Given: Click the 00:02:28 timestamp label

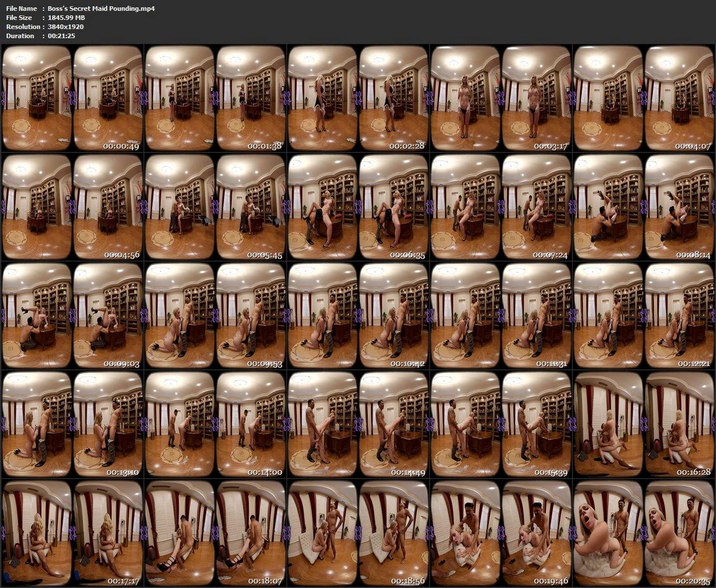Looking at the screenshot, I should (408, 146).
